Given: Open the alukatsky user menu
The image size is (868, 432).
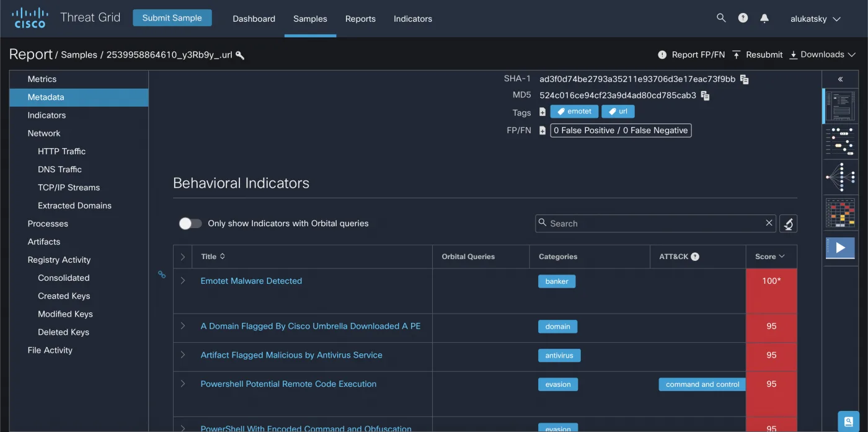Looking at the screenshot, I should click(x=815, y=19).
